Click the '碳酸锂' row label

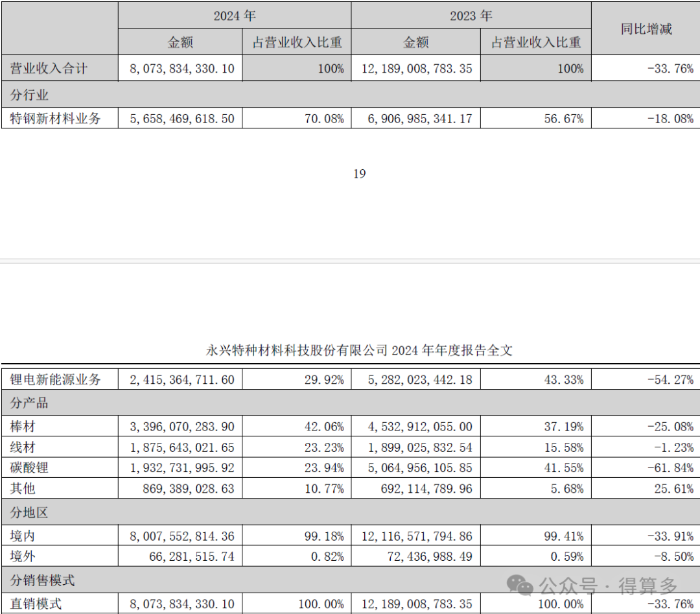[29, 467]
